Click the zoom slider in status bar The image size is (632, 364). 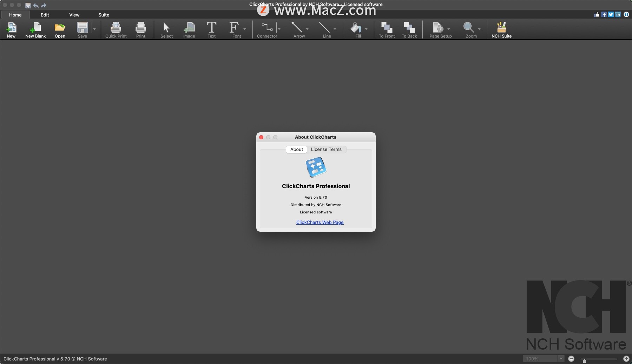(x=600, y=359)
